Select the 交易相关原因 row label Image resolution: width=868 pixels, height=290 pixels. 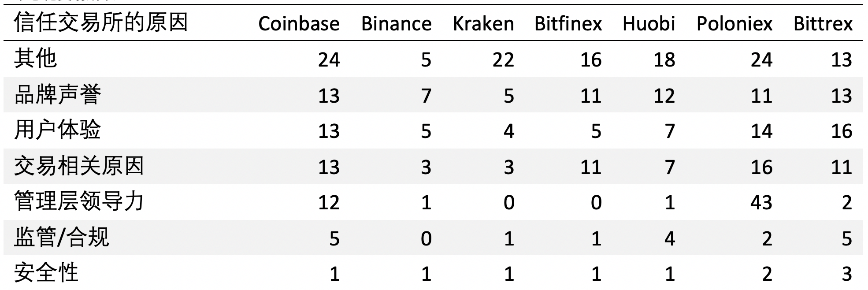pyautogui.click(x=79, y=166)
